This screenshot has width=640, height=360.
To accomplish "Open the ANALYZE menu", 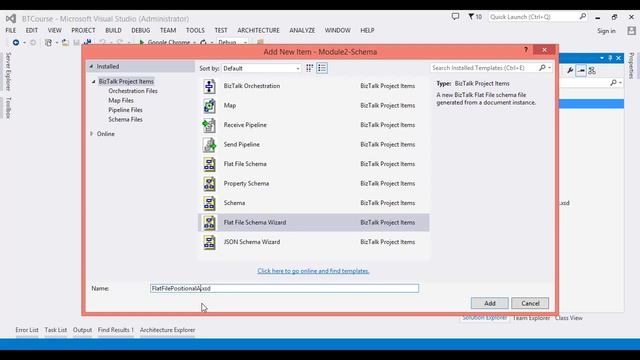I will pos(302,30).
